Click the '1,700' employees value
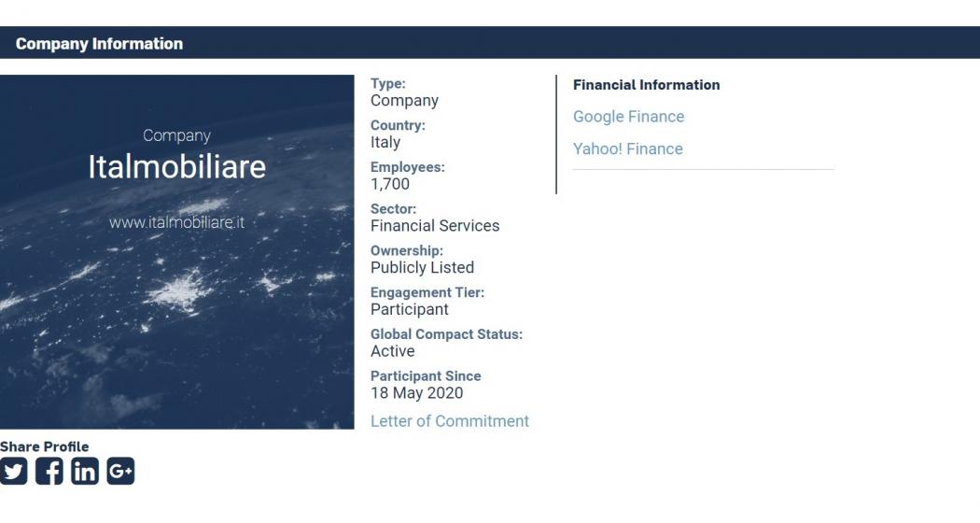This screenshot has width=980, height=523. pyautogui.click(x=390, y=184)
